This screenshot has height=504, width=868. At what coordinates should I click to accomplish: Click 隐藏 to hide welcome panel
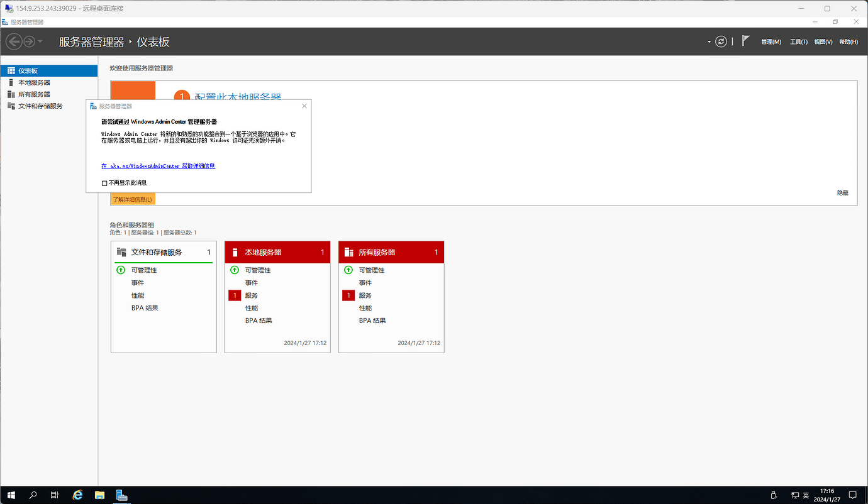[842, 193]
